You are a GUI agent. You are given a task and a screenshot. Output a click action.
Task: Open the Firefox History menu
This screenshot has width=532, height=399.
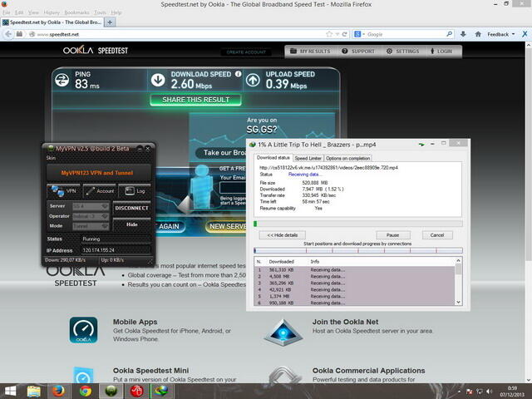52,12
